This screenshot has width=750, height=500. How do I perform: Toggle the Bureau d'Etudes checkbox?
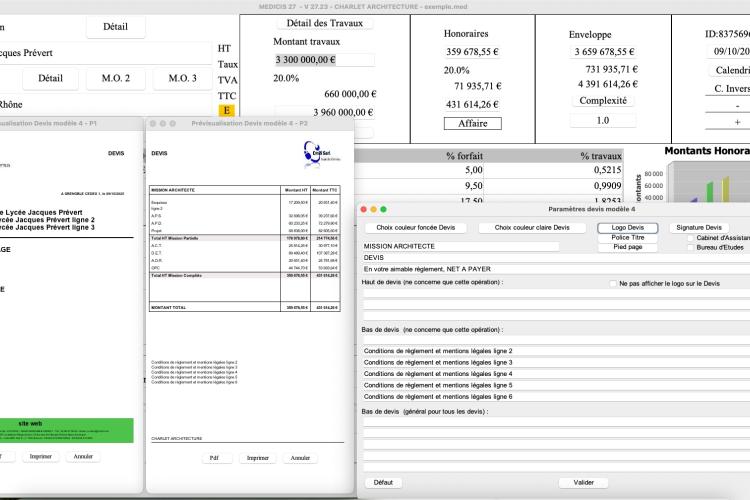tap(690, 247)
